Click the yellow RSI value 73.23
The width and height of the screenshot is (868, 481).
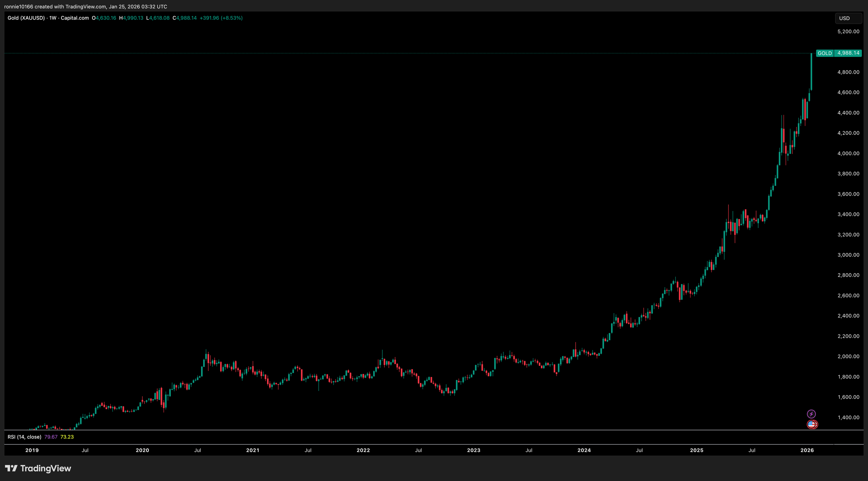pos(67,437)
